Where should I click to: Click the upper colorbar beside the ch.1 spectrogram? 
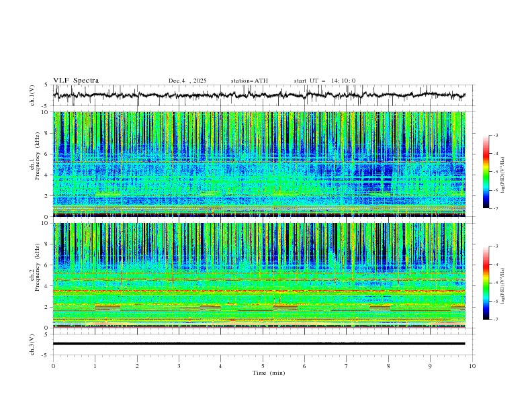486,172
